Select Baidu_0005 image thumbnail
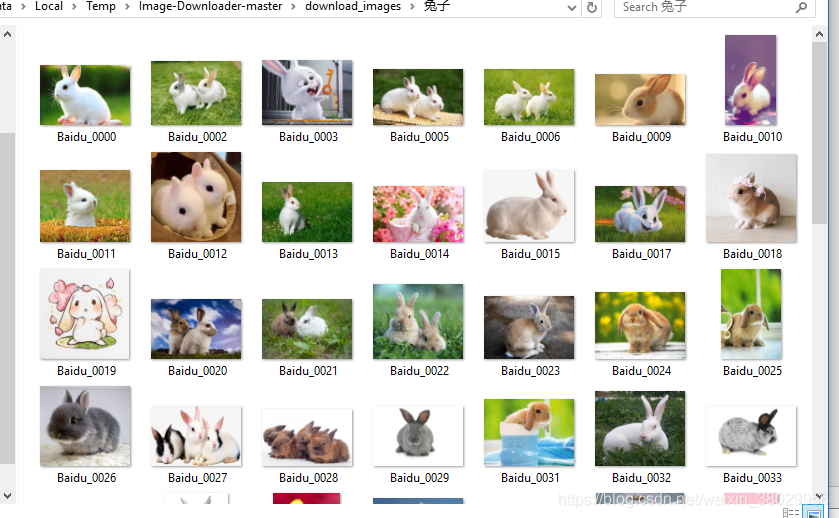This screenshot has height=518, width=839. (x=418, y=97)
